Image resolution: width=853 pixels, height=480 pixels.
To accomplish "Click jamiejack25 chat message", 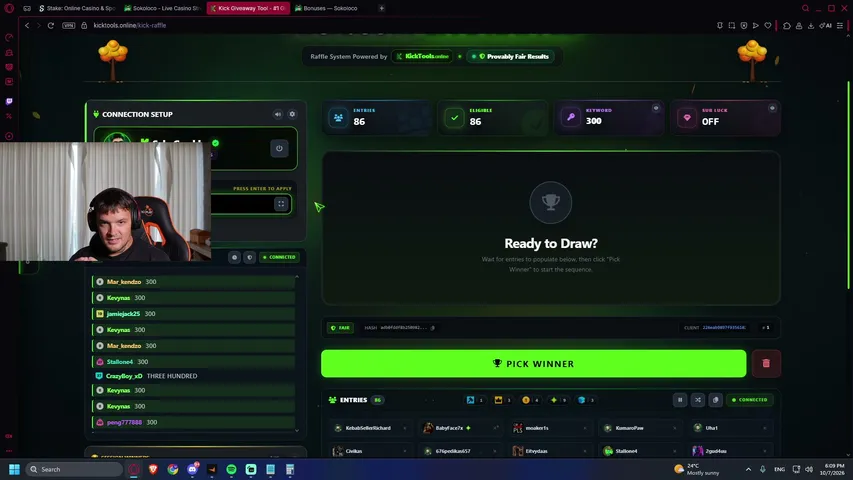I will 193,314.
